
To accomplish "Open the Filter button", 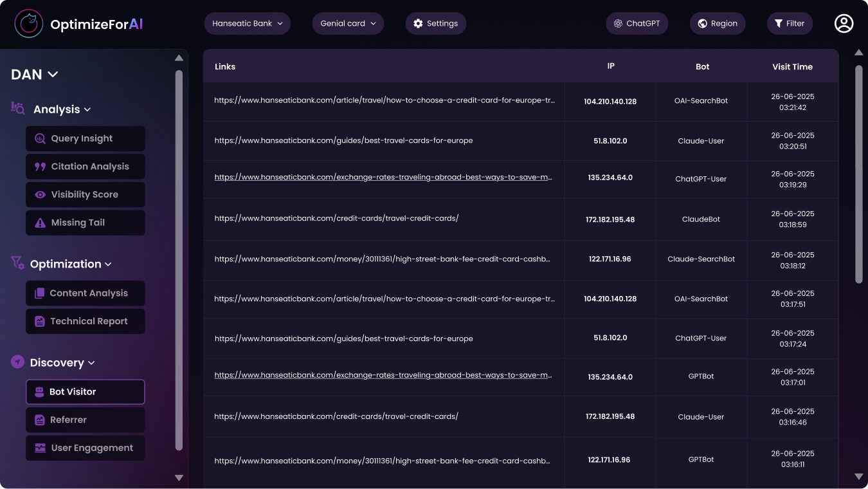I will click(790, 24).
